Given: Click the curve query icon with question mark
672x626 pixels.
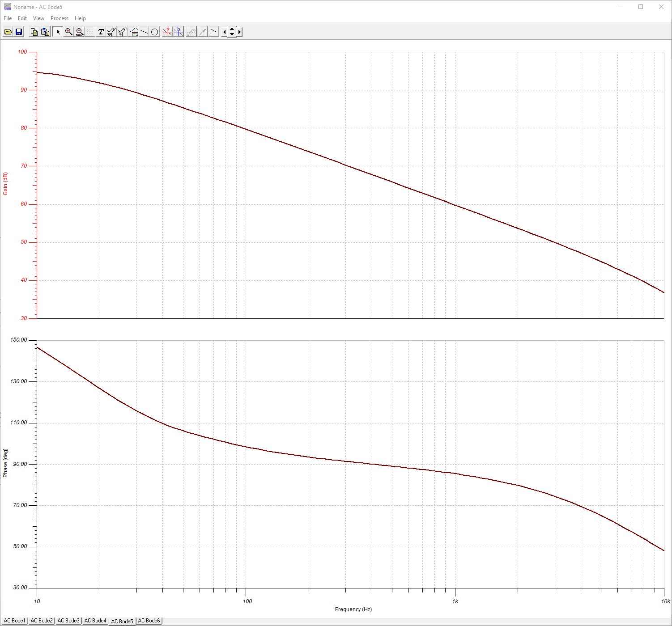Looking at the screenshot, I should (x=122, y=32).
